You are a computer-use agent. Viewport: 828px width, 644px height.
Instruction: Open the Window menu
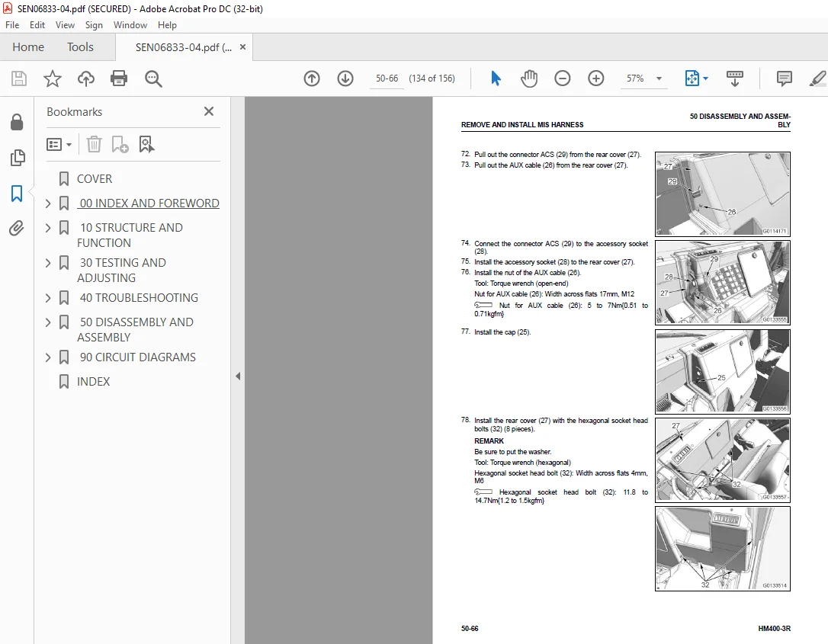pos(130,25)
